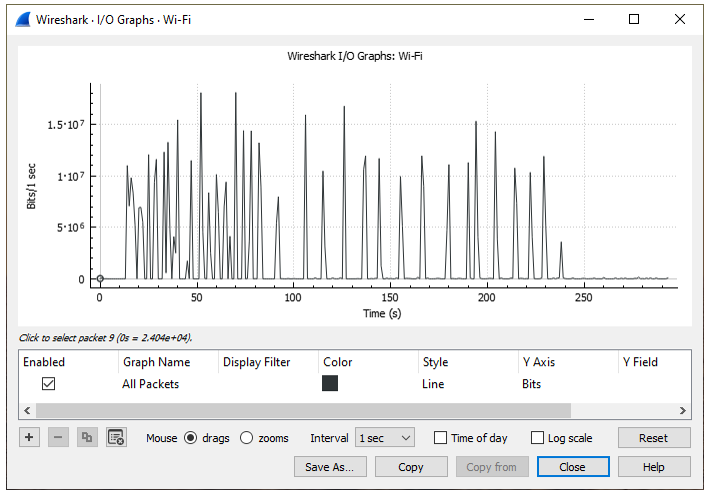This screenshot has width=708, height=495.
Task: Click the Bits/1 sec axis label
Action: tap(31, 186)
